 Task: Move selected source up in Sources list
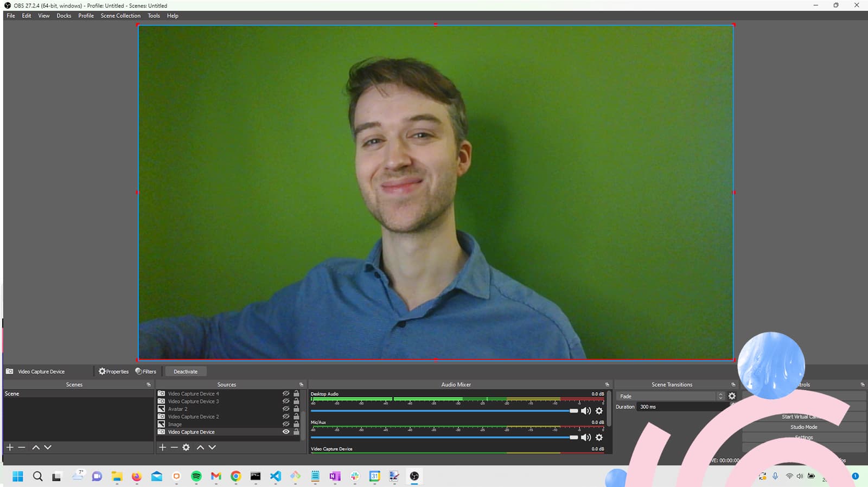pos(200,447)
